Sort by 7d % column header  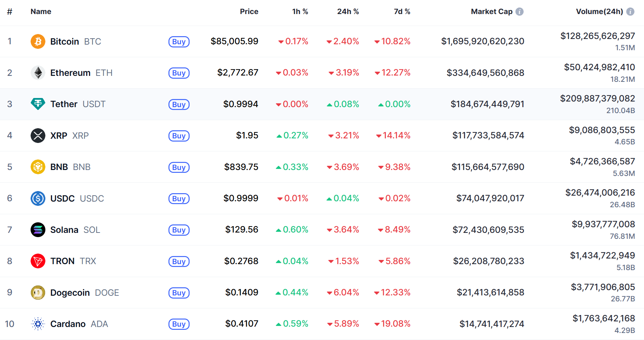click(x=402, y=12)
